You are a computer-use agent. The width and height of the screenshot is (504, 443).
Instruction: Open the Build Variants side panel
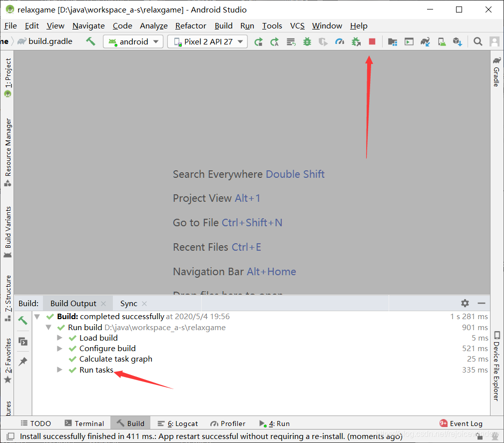(x=7, y=232)
